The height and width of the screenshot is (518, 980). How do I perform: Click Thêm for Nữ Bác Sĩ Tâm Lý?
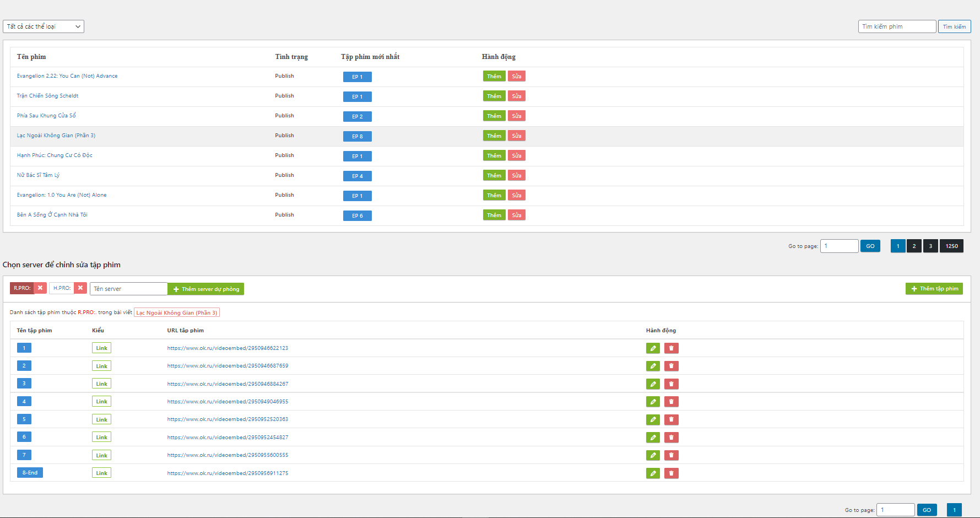point(494,176)
